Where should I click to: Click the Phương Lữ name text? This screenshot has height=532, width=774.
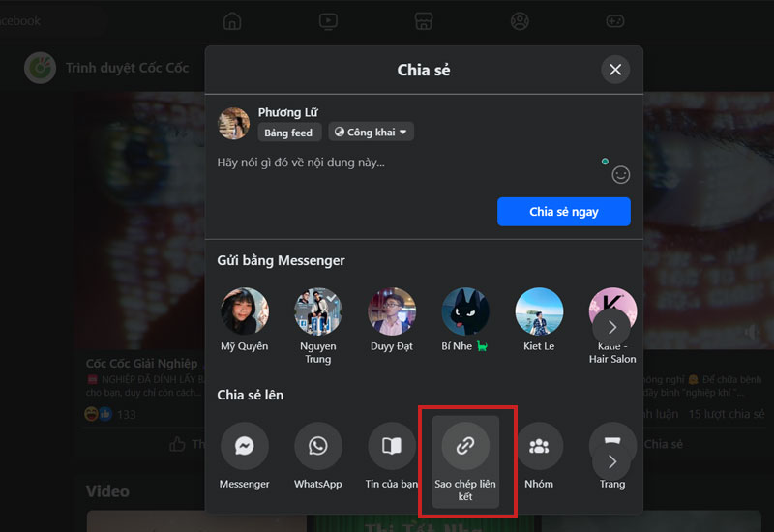click(x=287, y=112)
